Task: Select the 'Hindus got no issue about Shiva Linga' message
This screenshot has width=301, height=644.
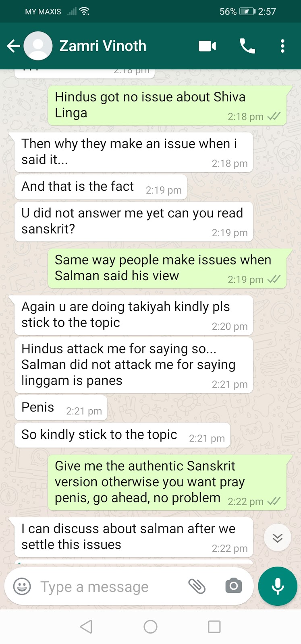Action: (x=168, y=105)
